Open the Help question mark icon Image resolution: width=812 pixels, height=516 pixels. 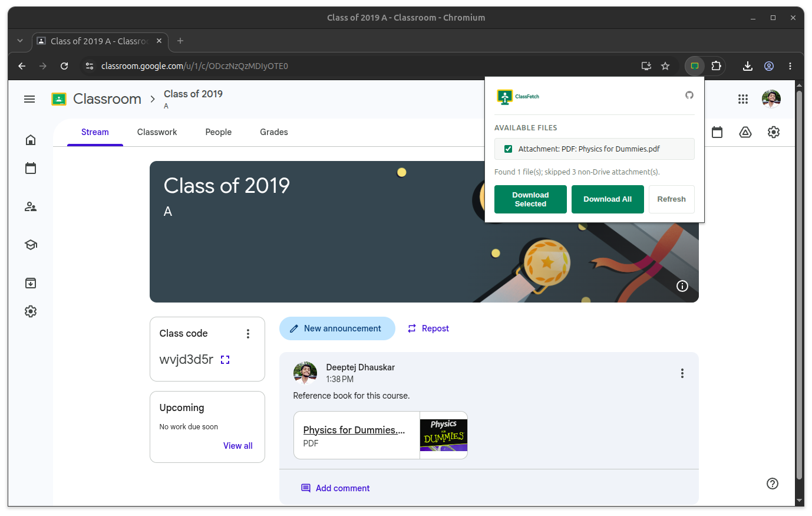coord(773,484)
